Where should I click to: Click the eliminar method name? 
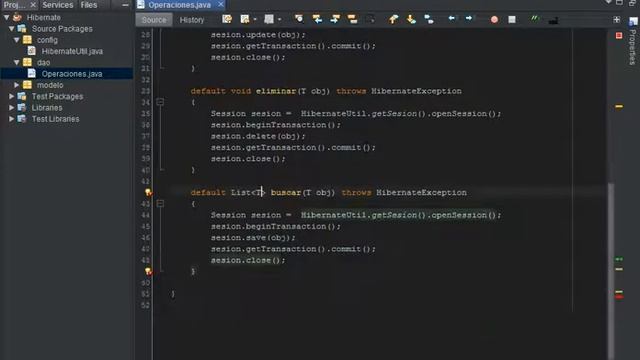tap(276, 91)
